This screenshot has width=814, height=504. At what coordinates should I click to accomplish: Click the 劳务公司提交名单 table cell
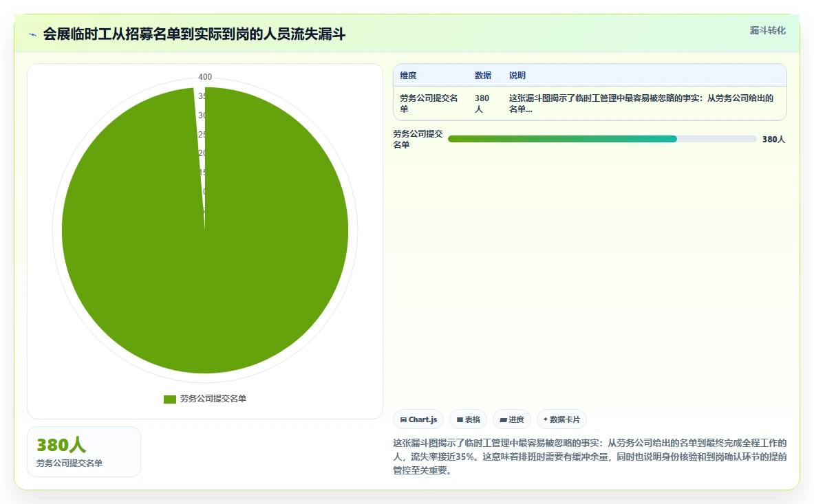429,103
